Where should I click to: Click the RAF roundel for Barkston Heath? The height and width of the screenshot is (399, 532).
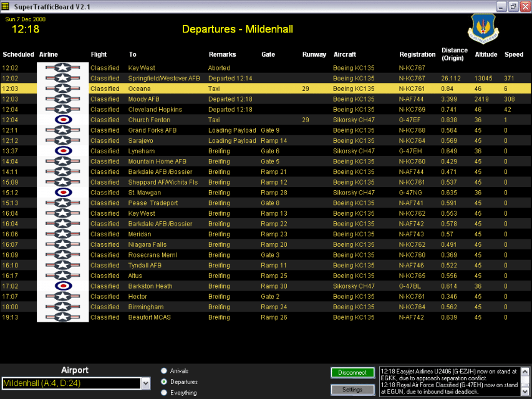coord(62,286)
